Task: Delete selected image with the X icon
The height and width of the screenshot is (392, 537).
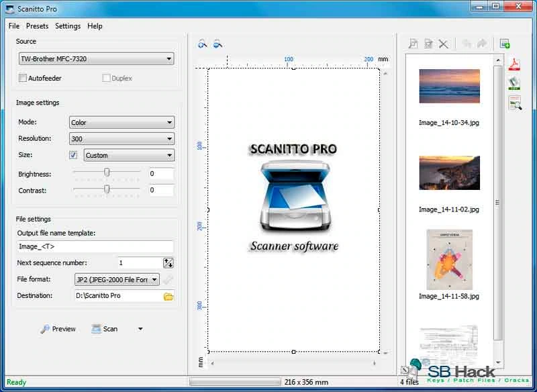Action: [443, 44]
